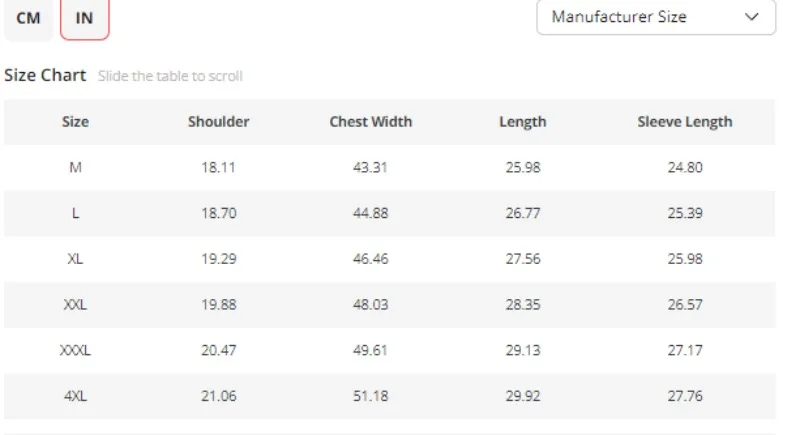This screenshot has width=800, height=435.
Task: Click the Shoulder column header
Action: (x=218, y=122)
